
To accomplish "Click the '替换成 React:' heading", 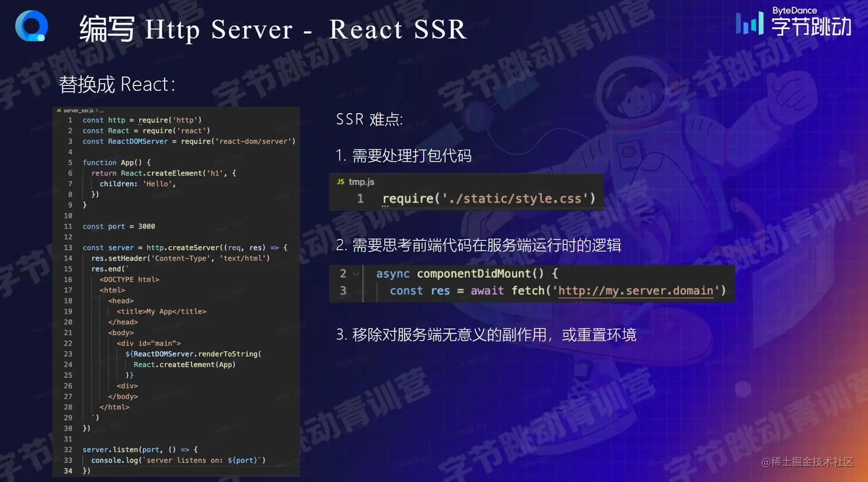I will pyautogui.click(x=117, y=84).
